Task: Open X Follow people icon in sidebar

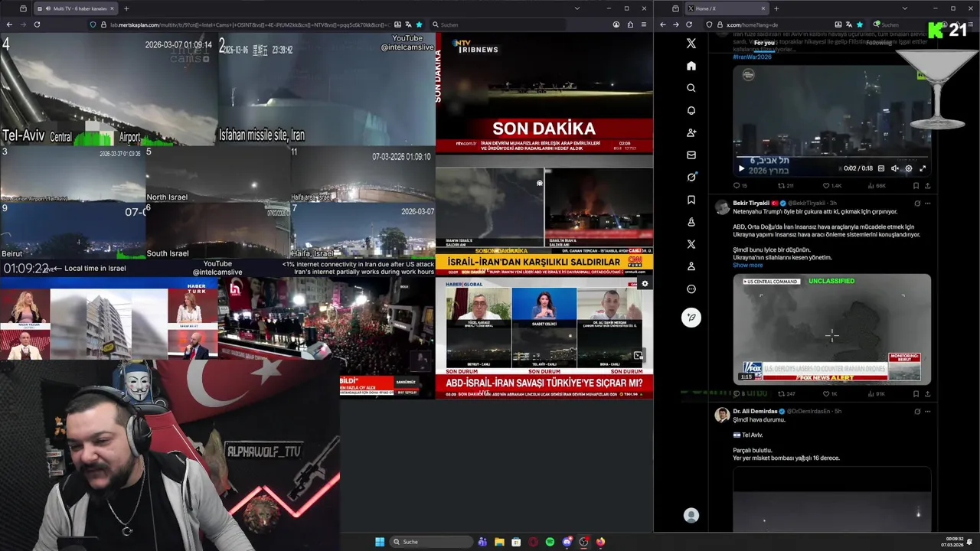Action: pos(691,132)
